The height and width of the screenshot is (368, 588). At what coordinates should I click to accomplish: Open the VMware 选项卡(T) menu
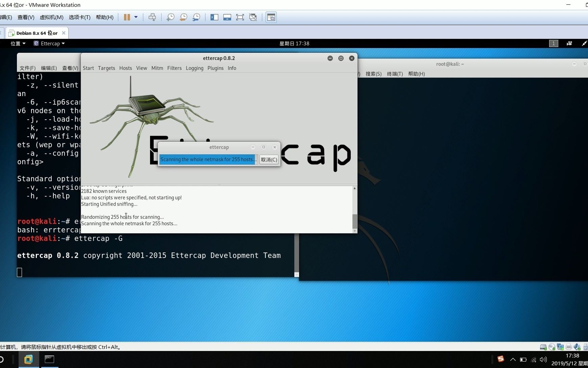tap(79, 17)
